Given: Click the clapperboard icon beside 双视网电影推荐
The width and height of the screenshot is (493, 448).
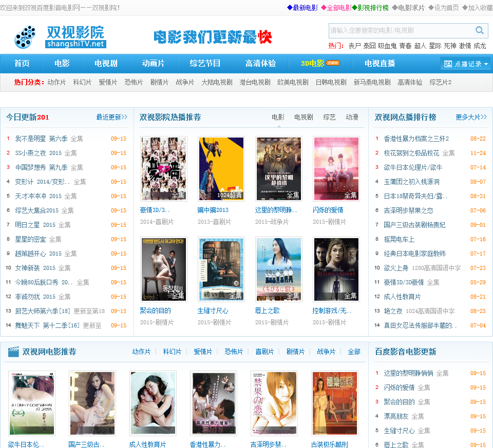Looking at the screenshot, I should pyautogui.click(x=13, y=352).
